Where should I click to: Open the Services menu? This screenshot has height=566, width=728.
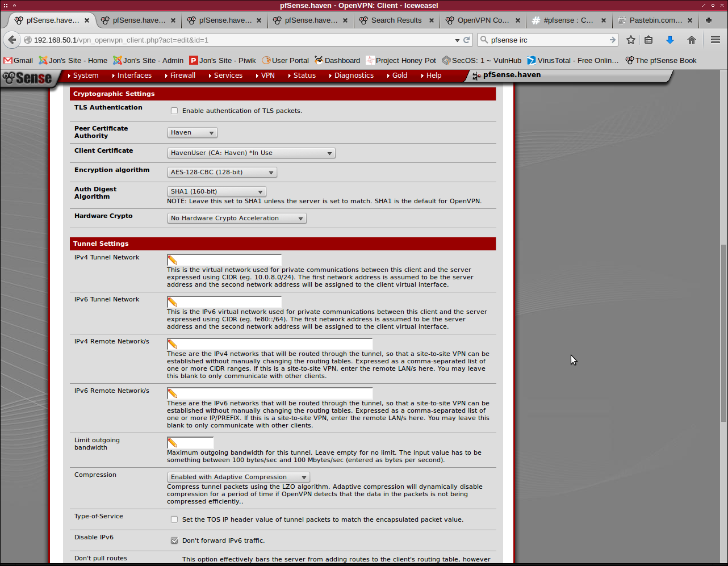coord(225,76)
